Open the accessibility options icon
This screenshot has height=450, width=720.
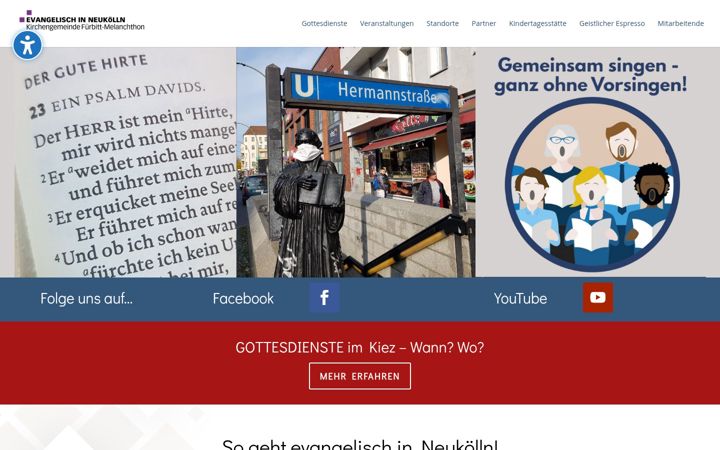(28, 45)
